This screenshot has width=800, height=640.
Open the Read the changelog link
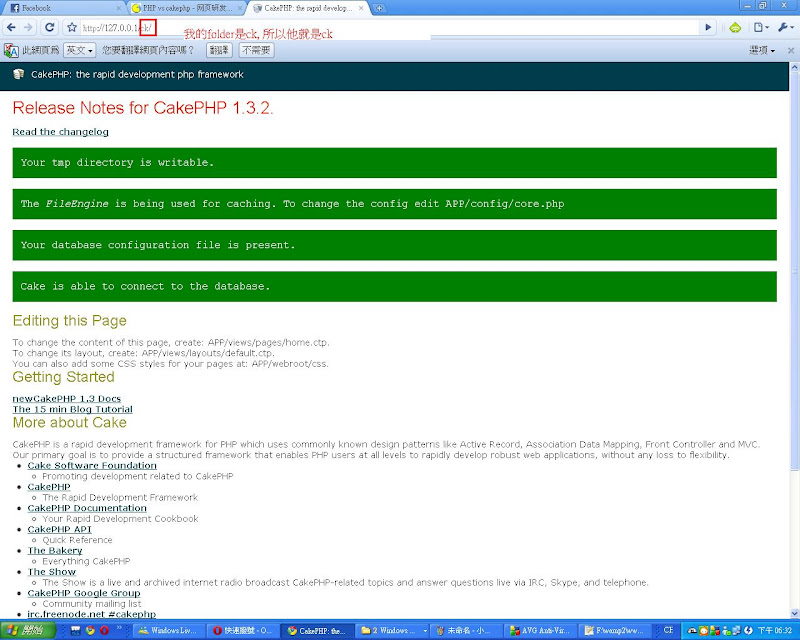60,132
